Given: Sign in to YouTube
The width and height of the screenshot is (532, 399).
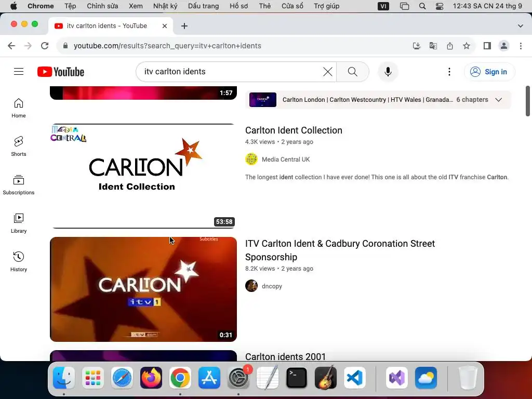Looking at the screenshot, I should (489, 72).
